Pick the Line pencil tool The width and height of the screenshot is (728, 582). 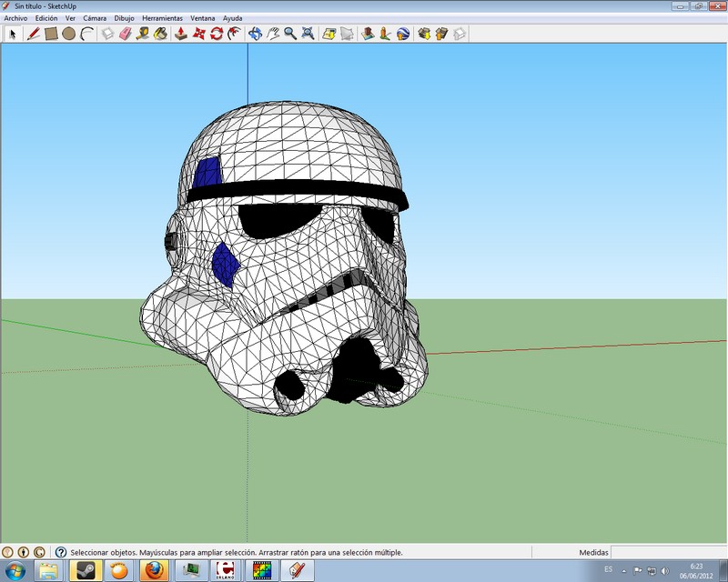tap(33, 34)
